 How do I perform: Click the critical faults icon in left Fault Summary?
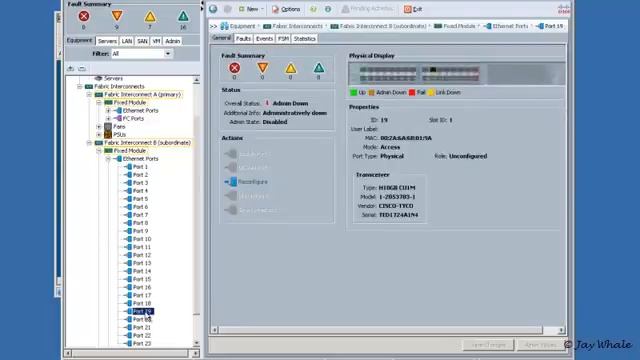click(x=84, y=16)
